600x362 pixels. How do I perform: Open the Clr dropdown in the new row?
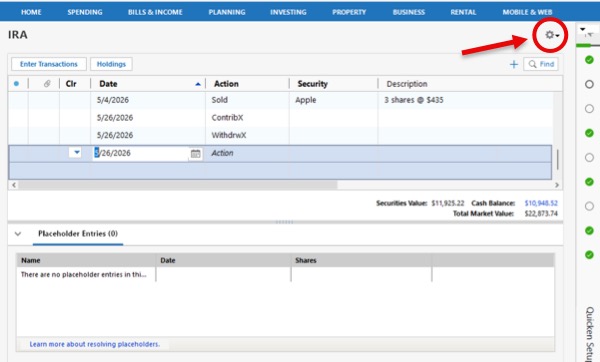point(75,152)
